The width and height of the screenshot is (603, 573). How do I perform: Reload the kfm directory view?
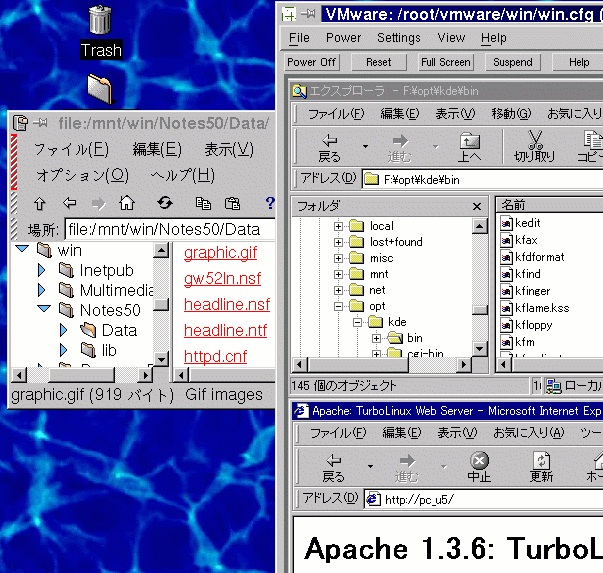coord(165,202)
